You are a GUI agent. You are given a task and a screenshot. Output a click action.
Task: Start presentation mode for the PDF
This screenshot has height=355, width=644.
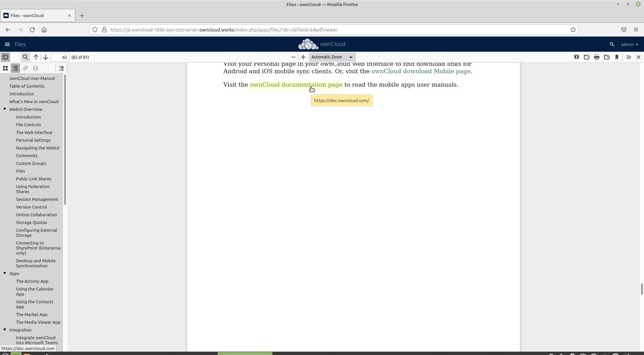pyautogui.click(x=577, y=57)
